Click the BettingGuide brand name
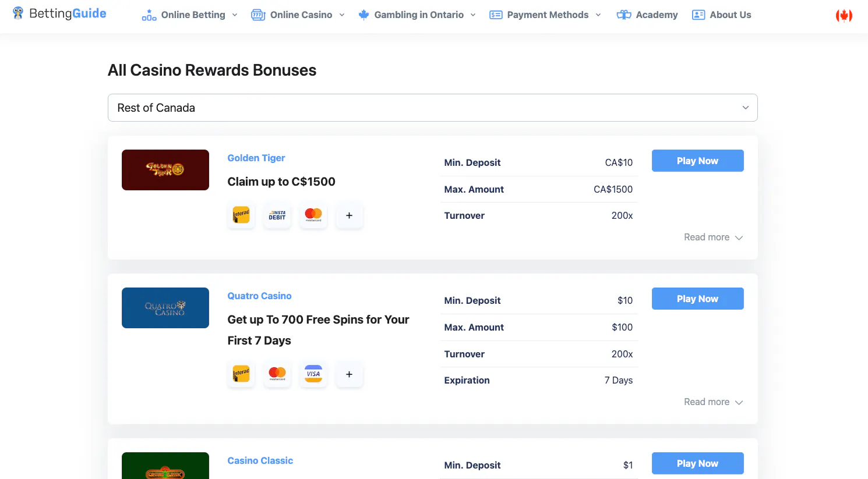 click(68, 13)
